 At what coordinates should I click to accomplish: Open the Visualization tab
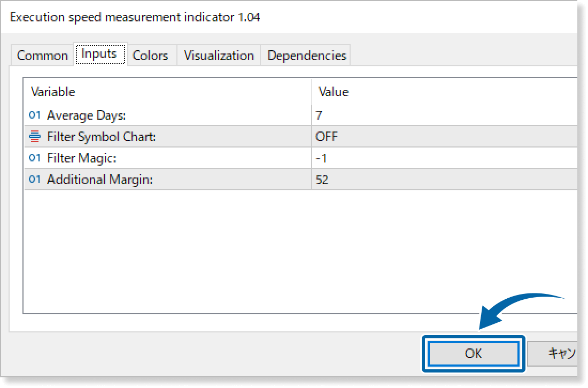tap(219, 56)
